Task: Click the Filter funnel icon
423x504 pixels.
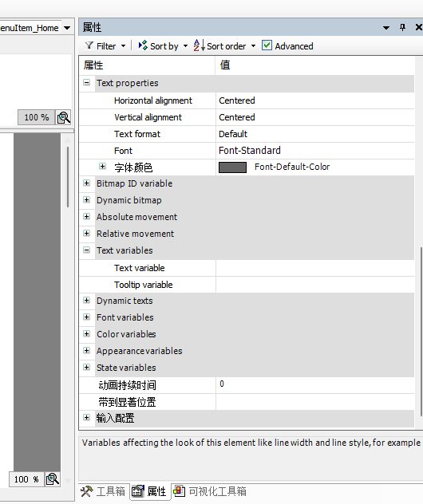Action: pos(89,45)
